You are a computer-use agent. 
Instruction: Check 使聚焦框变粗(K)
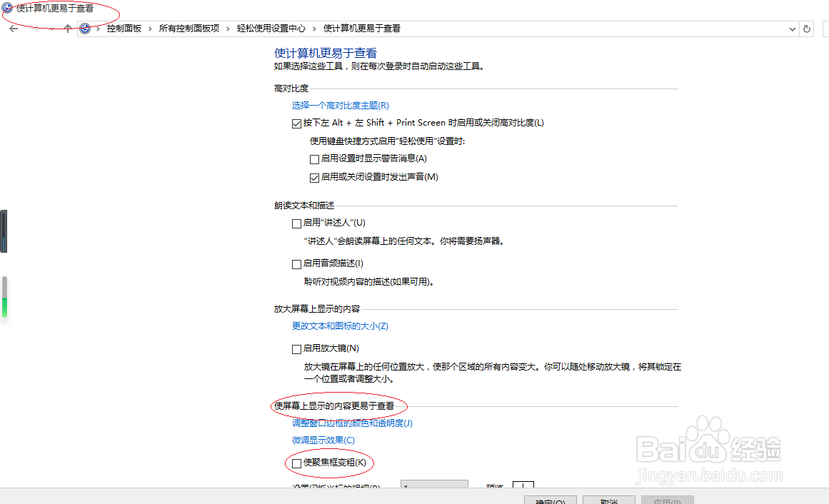(x=296, y=463)
